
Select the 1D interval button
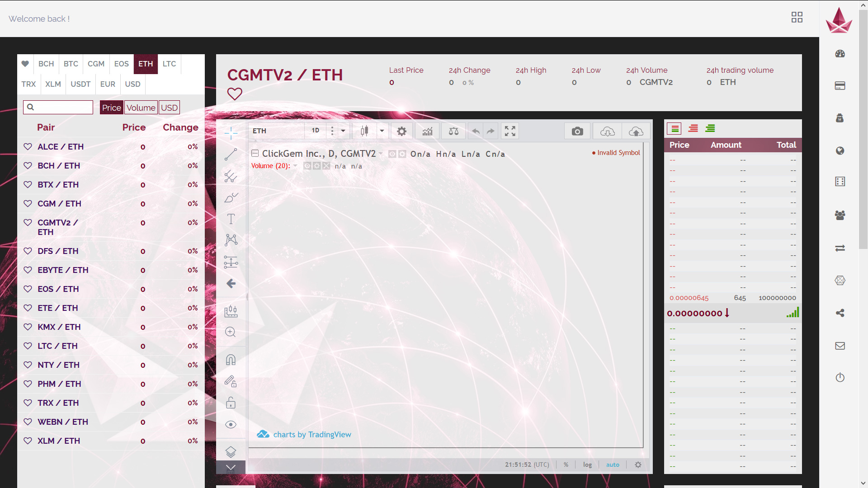point(316,131)
